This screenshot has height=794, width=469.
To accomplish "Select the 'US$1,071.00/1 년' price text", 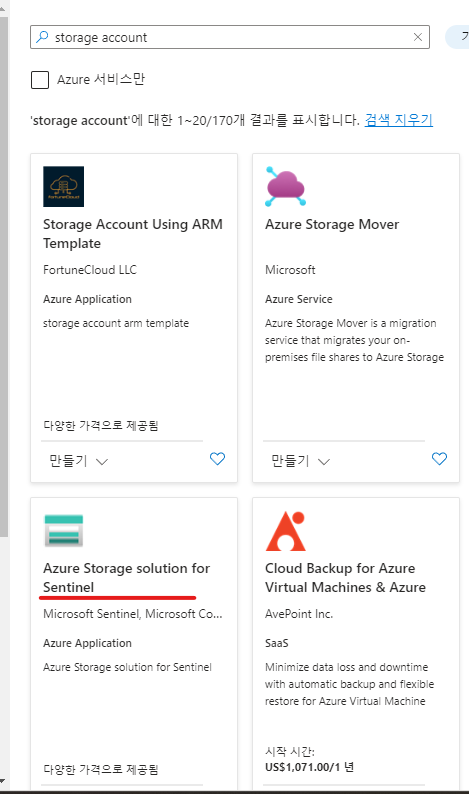I will (309, 767).
